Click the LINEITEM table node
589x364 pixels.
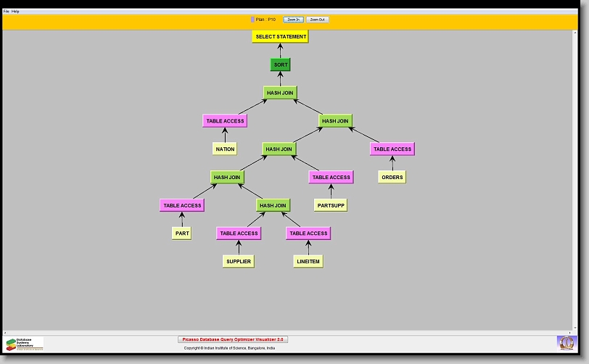tap(308, 262)
